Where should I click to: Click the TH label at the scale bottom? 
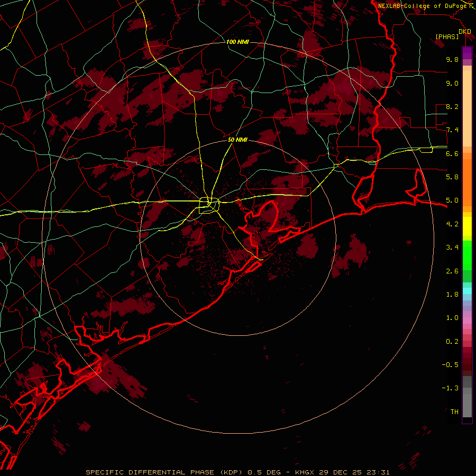pos(454,412)
